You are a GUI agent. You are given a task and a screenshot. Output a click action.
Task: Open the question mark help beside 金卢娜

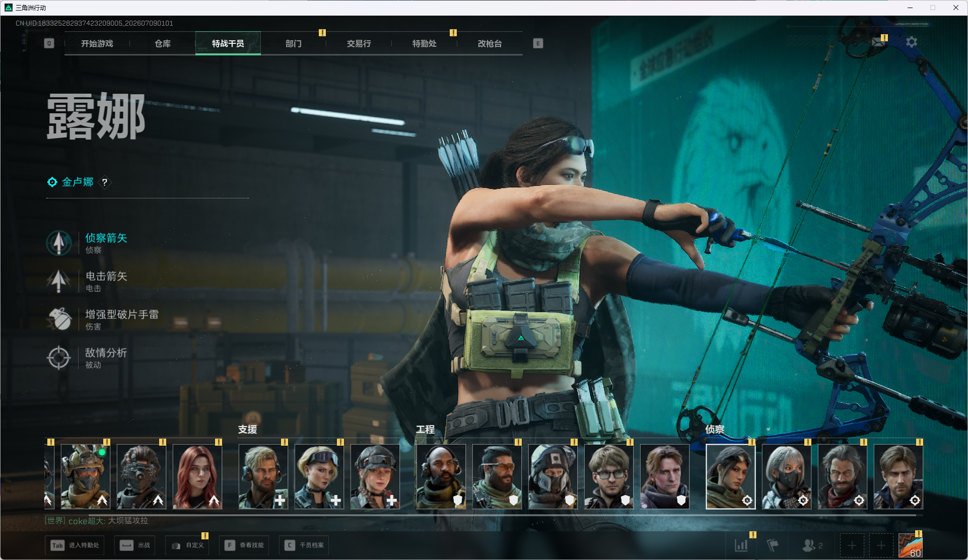[x=104, y=182]
